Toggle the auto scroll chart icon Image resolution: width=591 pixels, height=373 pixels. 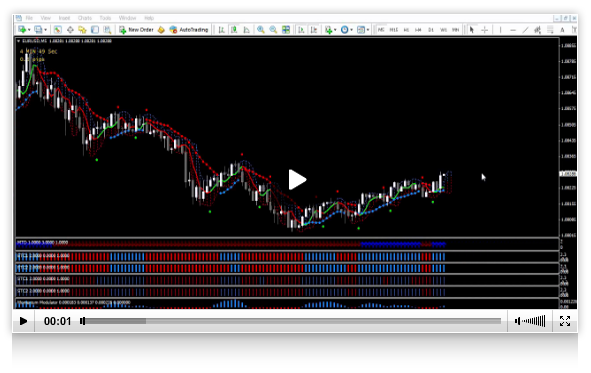tap(301, 29)
